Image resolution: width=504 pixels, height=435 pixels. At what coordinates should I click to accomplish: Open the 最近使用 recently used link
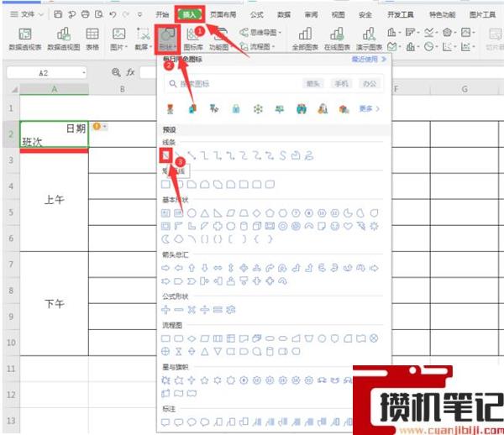369,59
